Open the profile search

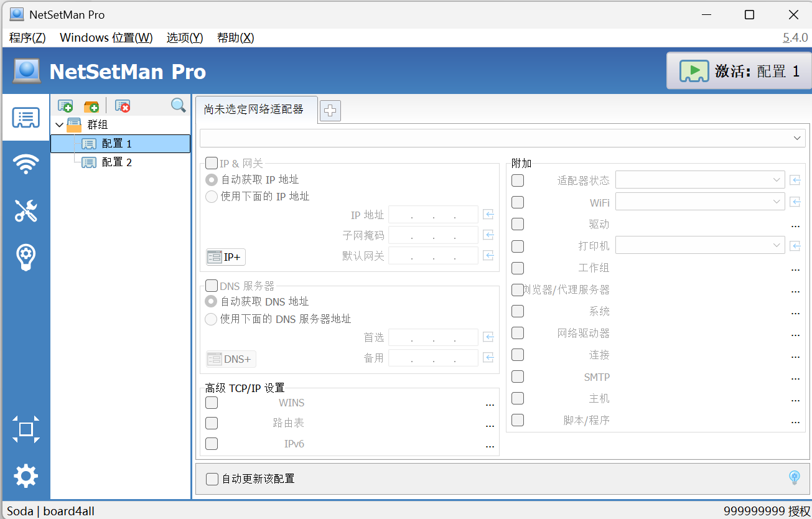[x=178, y=106]
